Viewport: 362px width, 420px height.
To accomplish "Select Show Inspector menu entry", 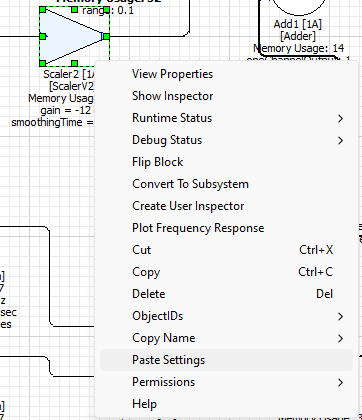I will click(x=226, y=96).
